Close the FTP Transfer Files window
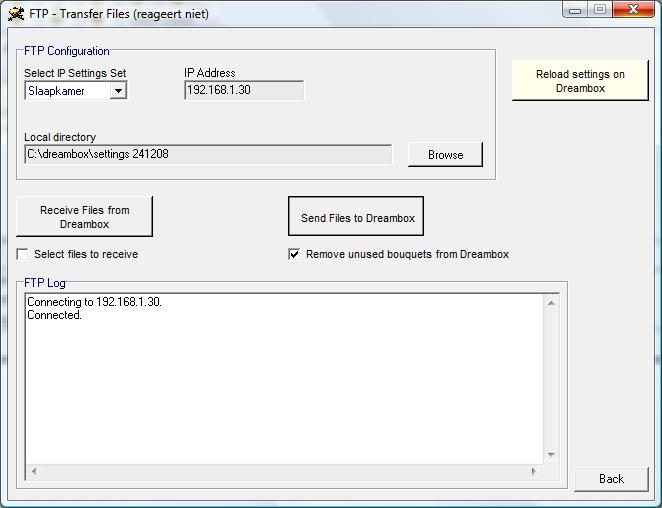The image size is (662, 508). [x=633, y=9]
